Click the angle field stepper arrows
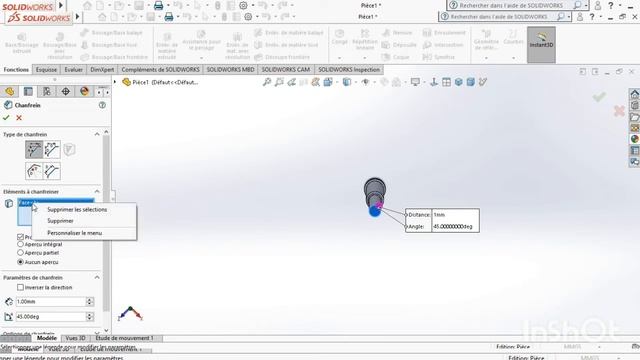This screenshot has height=360, width=640. pyautogui.click(x=90, y=317)
